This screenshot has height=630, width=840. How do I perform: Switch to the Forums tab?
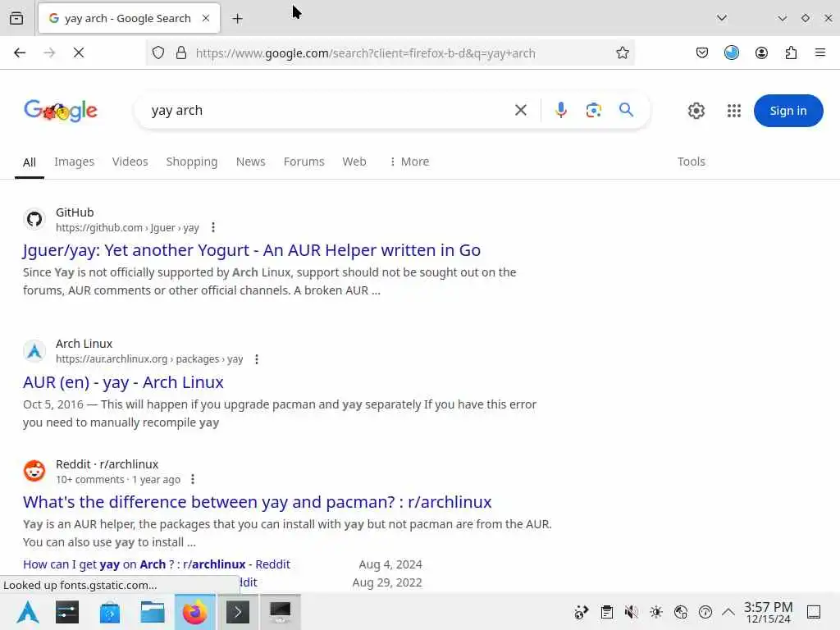[x=304, y=162]
